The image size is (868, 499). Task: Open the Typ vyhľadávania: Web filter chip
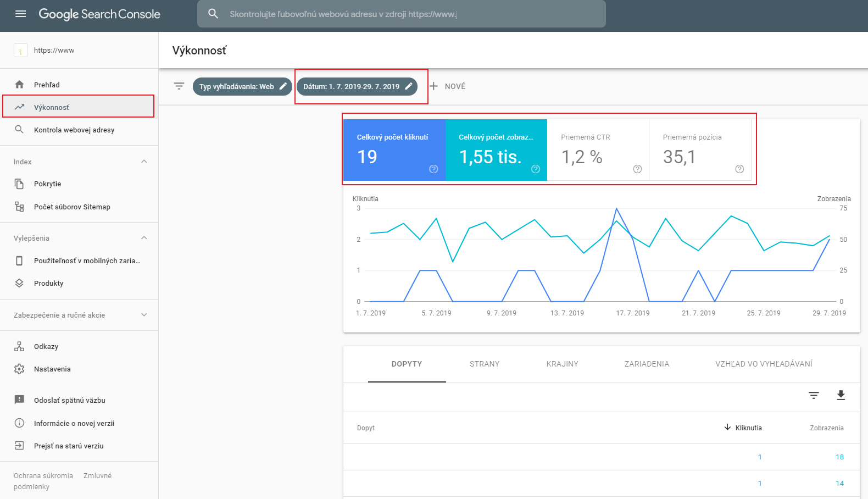tap(242, 86)
